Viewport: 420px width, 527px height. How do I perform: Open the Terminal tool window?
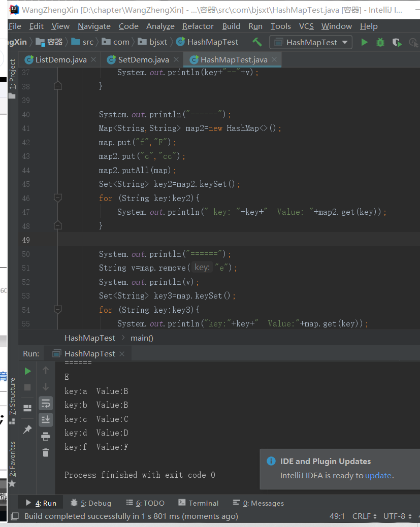coord(199,503)
